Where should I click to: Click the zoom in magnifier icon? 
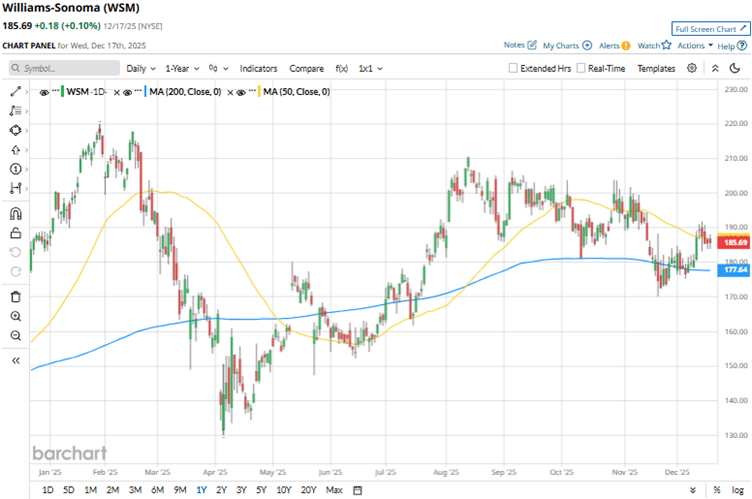(x=15, y=316)
